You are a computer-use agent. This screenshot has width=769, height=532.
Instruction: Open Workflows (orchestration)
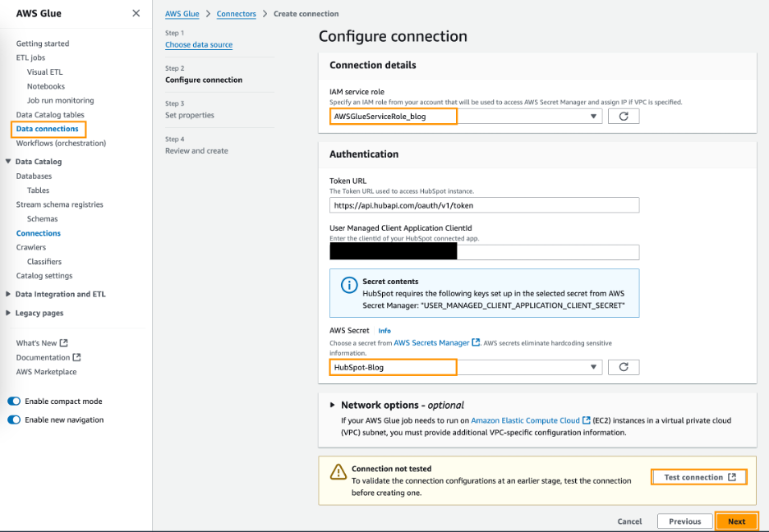tap(61, 143)
